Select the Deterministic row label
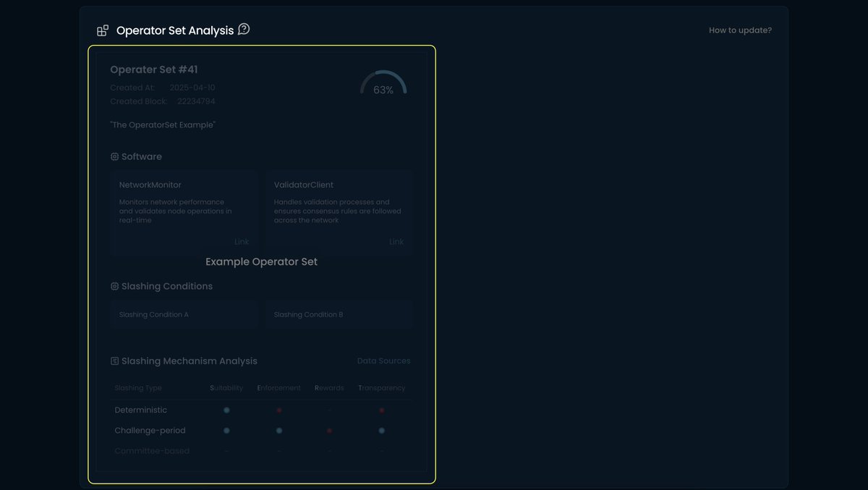 140,410
